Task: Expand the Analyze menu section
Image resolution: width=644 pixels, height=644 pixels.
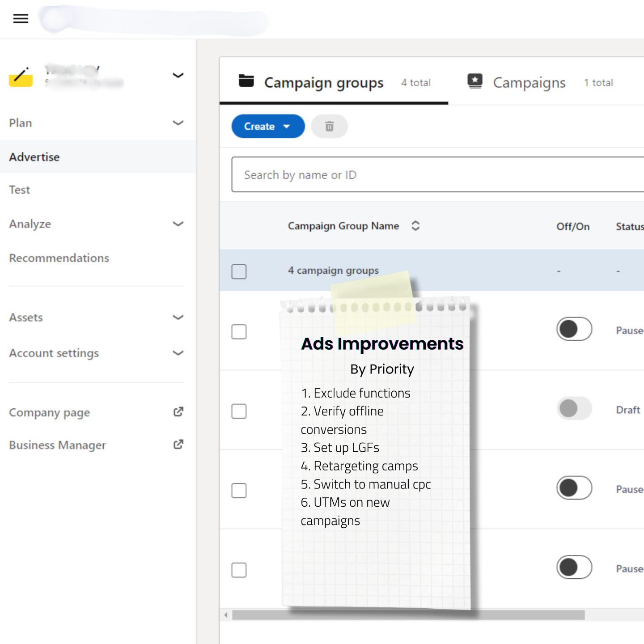Action: [178, 224]
